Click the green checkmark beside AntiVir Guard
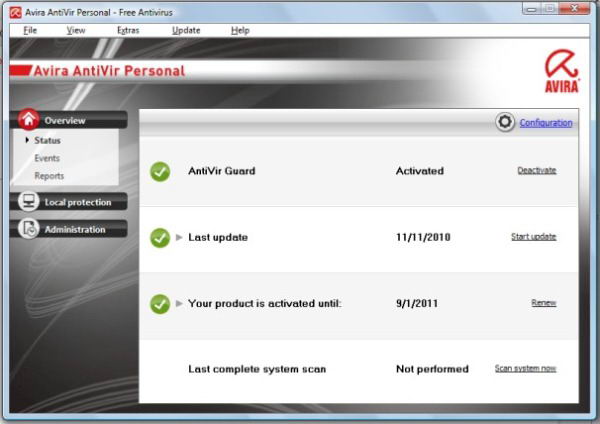600x424 pixels. [160, 171]
